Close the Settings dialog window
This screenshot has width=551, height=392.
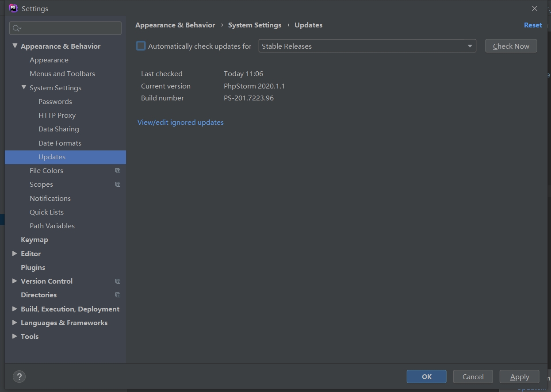pyautogui.click(x=535, y=8)
